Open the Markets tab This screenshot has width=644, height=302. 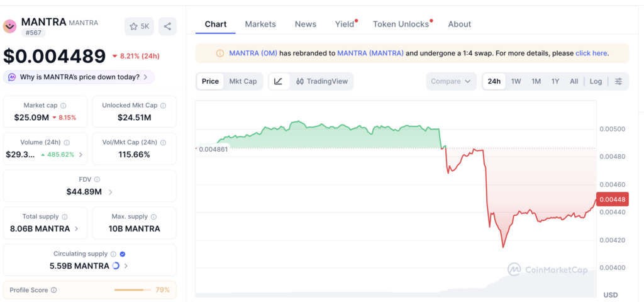(260, 25)
